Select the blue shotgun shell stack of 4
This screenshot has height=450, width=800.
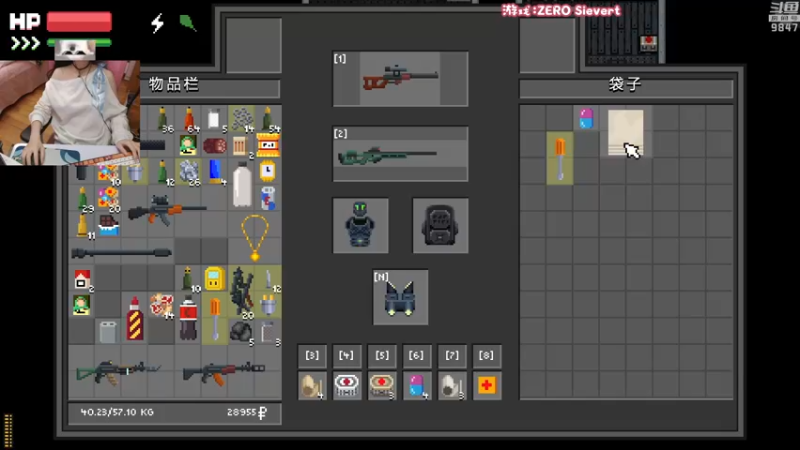(215, 171)
